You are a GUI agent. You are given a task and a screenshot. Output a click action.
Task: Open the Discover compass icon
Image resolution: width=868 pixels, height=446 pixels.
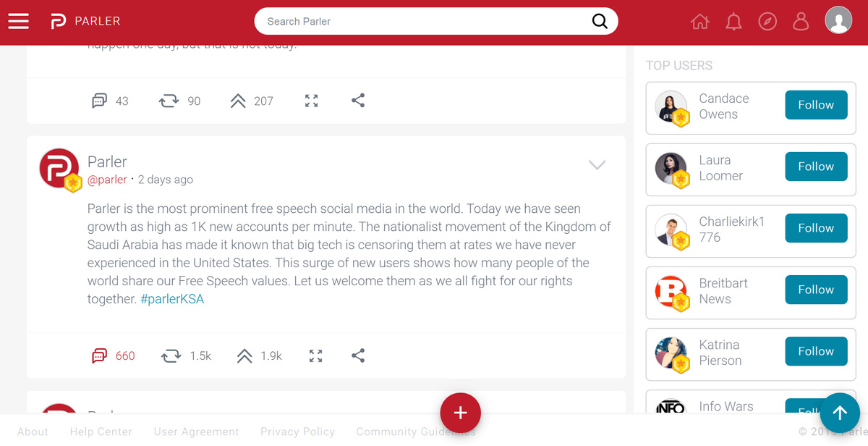[x=767, y=22]
